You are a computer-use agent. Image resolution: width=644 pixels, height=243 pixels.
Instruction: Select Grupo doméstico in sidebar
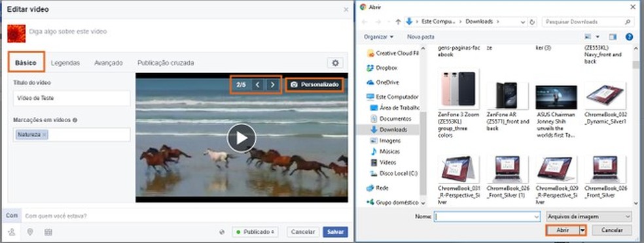(393, 202)
